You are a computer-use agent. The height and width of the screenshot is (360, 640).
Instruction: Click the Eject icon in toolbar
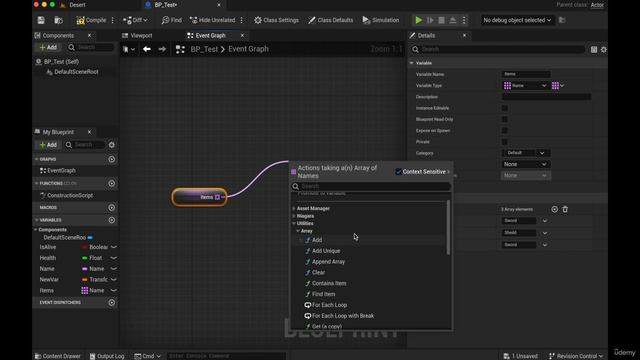click(453, 20)
